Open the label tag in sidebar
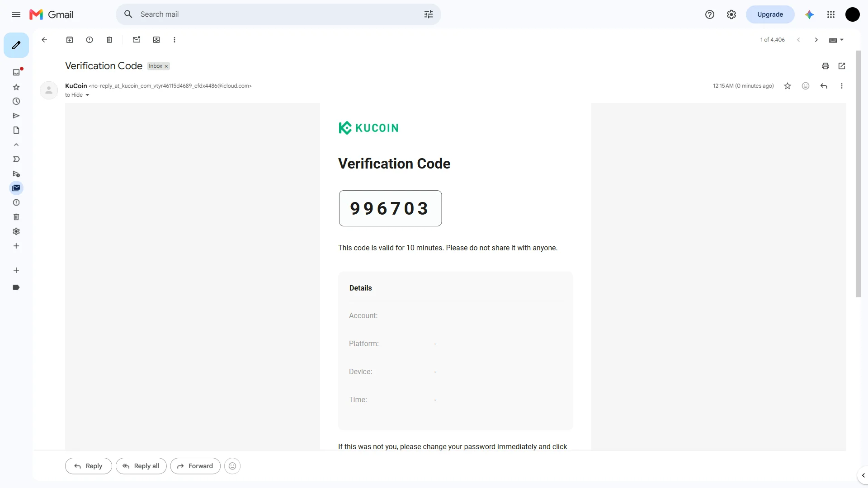This screenshot has height=488, width=868. pyautogui.click(x=16, y=287)
